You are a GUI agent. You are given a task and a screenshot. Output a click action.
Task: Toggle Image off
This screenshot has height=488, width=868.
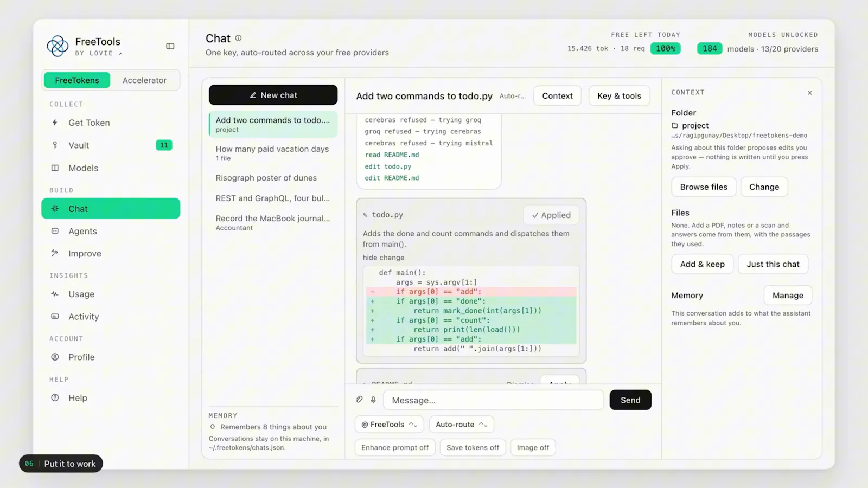point(533,447)
